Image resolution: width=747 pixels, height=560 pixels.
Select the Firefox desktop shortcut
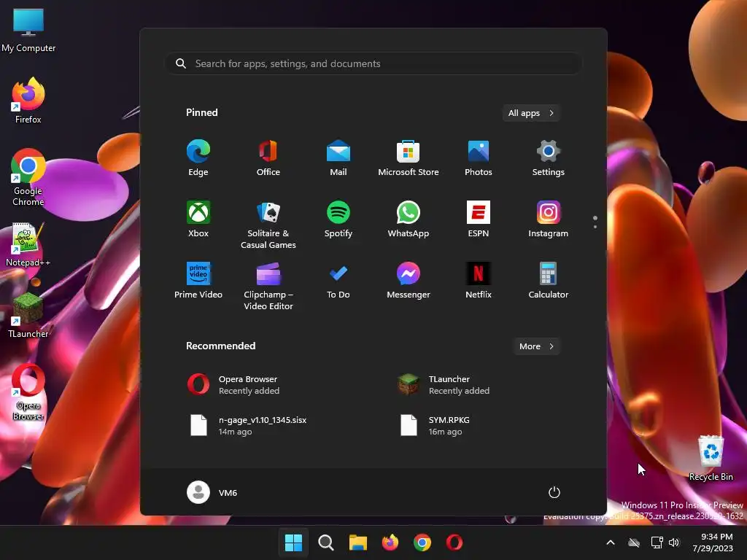28,101
